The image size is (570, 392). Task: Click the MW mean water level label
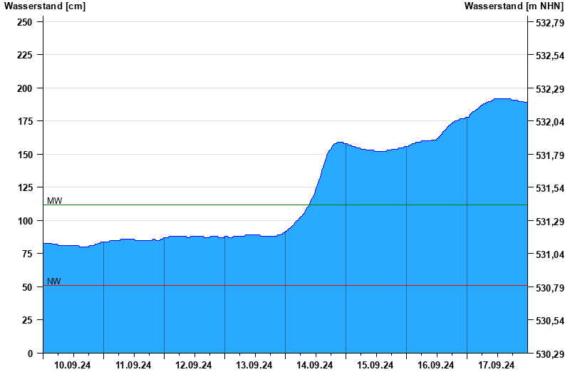click(x=55, y=201)
